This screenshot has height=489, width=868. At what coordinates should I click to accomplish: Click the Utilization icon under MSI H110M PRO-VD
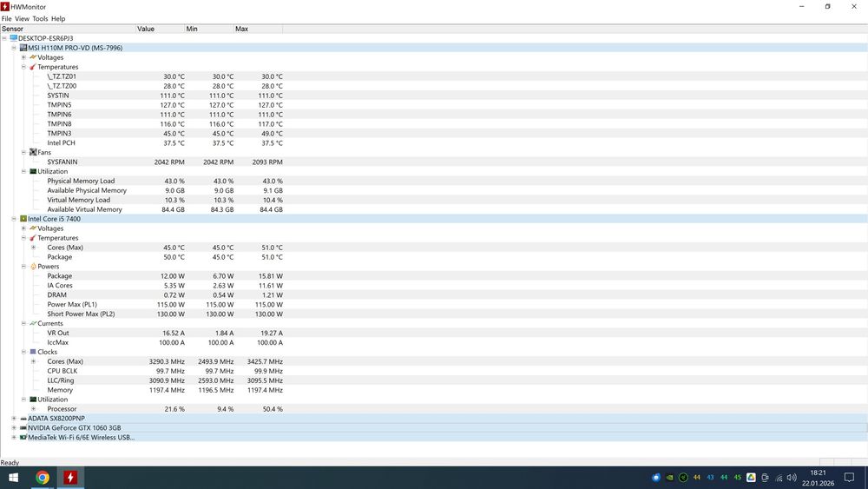[x=33, y=171]
